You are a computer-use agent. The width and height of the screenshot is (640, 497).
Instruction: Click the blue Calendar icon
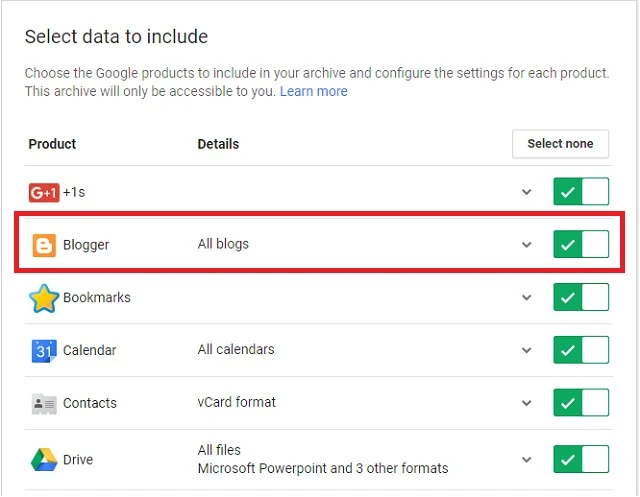click(x=44, y=351)
